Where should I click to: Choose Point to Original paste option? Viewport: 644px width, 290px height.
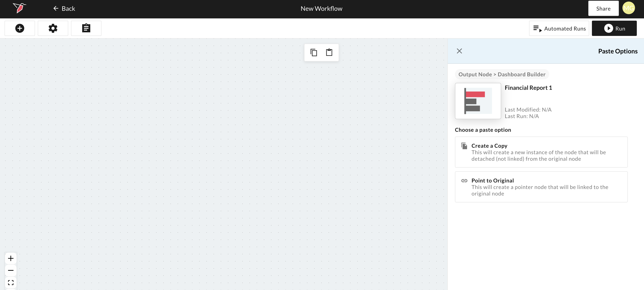point(541,187)
